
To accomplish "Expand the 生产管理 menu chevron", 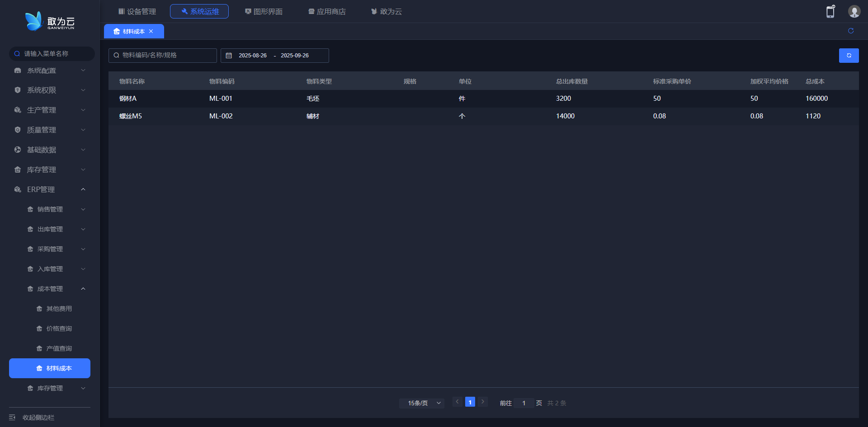I will click(83, 110).
